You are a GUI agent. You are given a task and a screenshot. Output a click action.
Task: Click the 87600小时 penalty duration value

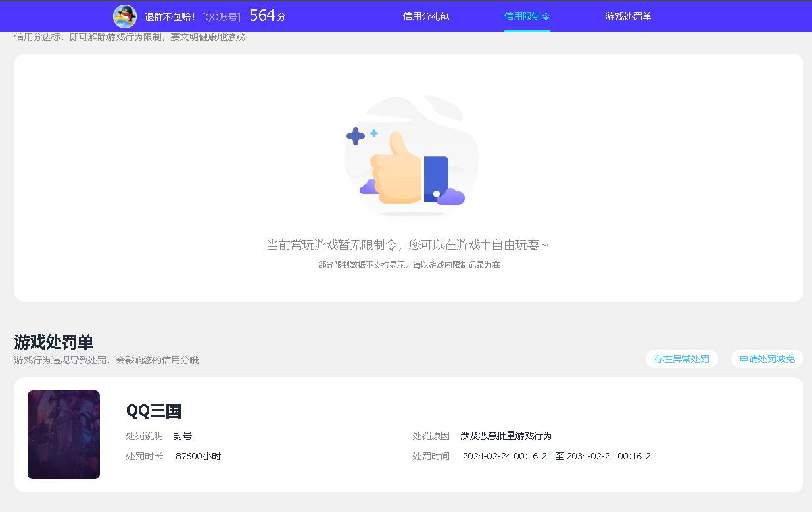(199, 456)
